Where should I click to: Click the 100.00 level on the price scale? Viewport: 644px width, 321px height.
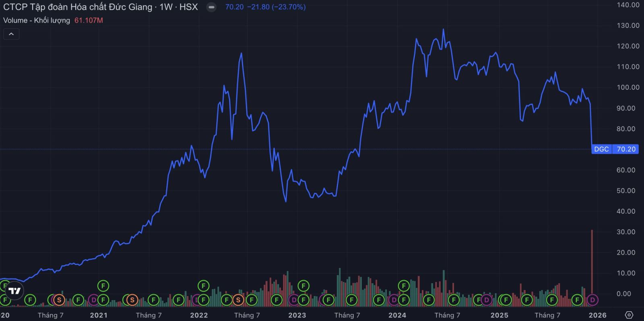tap(628, 87)
